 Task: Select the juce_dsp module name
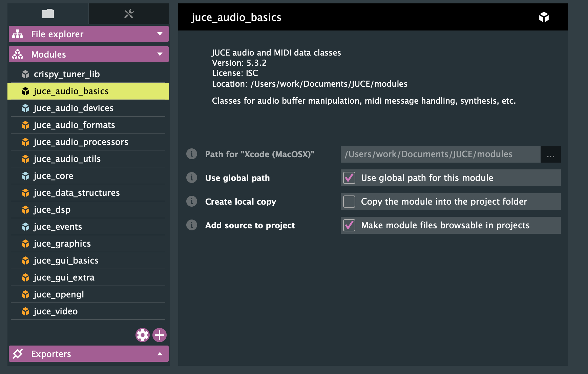tap(52, 210)
